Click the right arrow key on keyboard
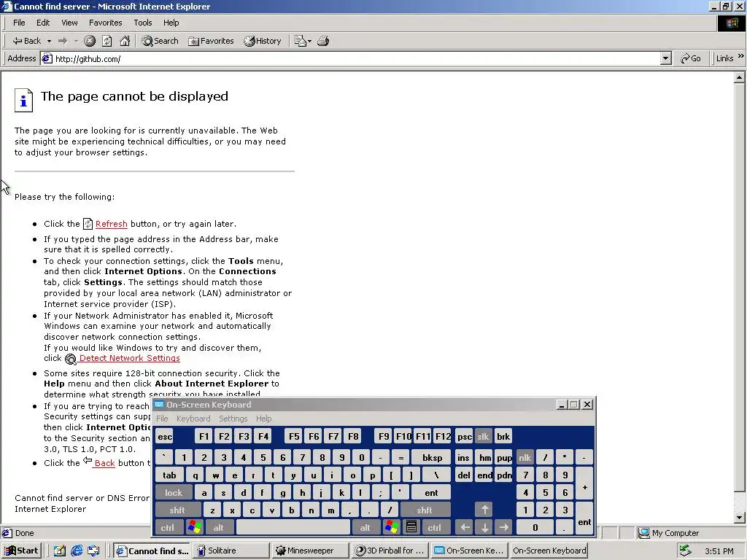The image size is (747, 560). coord(504,527)
